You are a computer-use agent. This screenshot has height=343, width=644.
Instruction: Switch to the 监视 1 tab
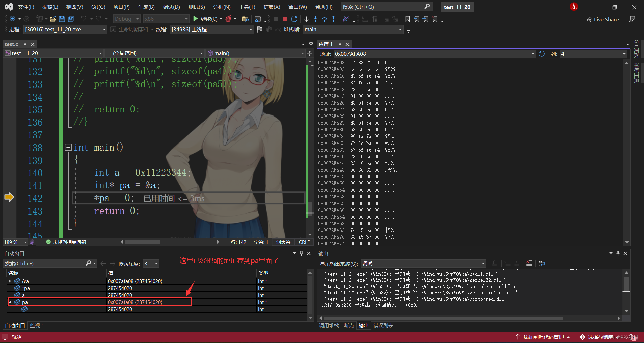tap(37, 326)
